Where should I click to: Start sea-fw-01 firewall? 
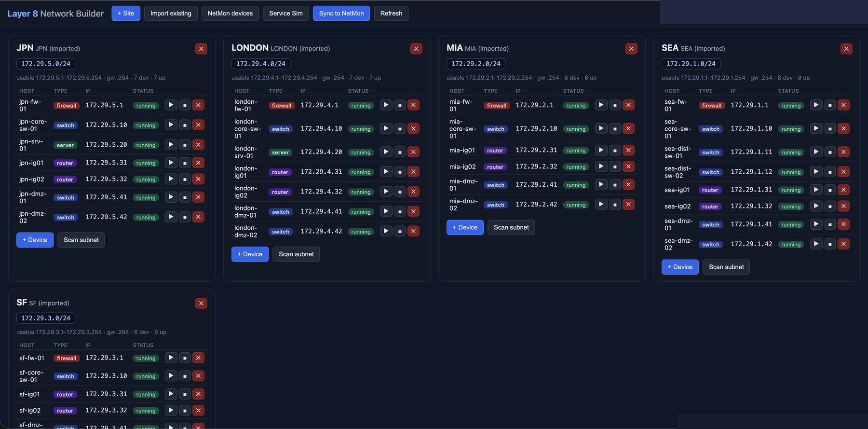coord(816,105)
